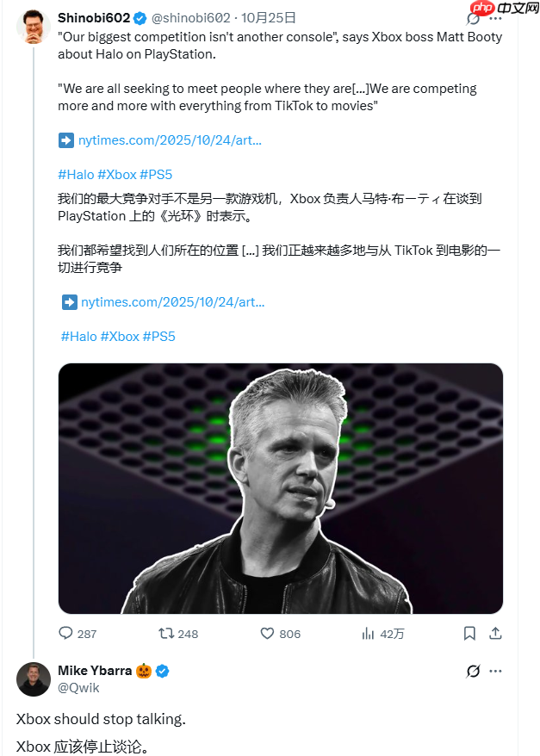This screenshot has width=540, height=756.
Task: Open view analytics icon showing 42万
Action: tap(369, 633)
